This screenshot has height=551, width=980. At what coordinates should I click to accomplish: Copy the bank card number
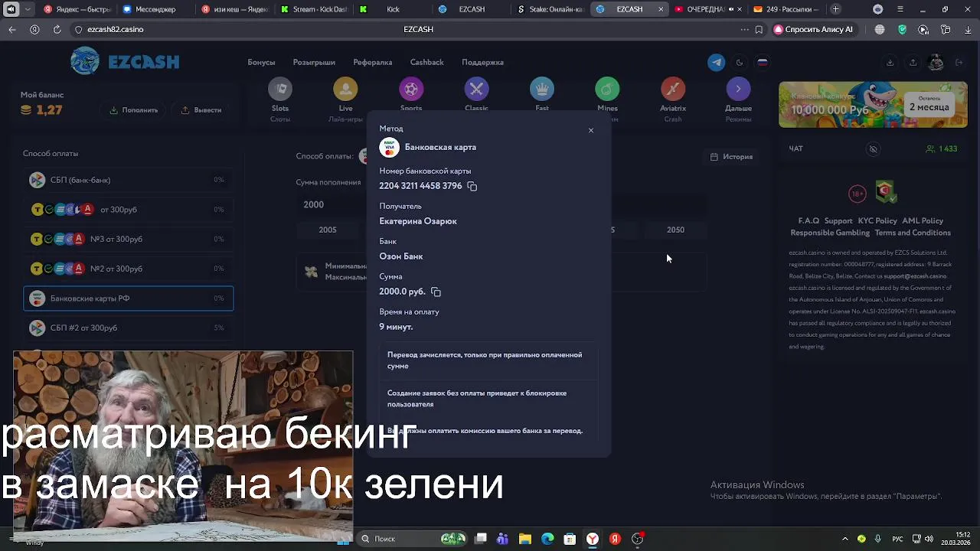(472, 186)
